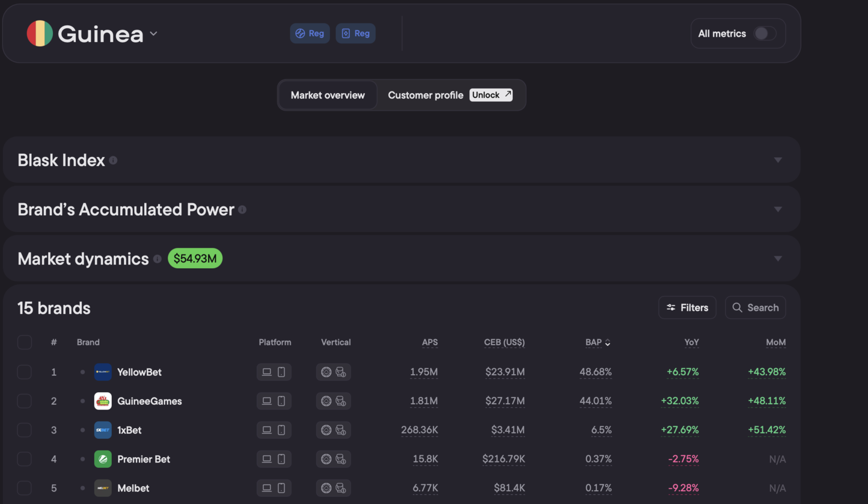
Task: Toggle the All metrics switch
Action: coord(765,34)
